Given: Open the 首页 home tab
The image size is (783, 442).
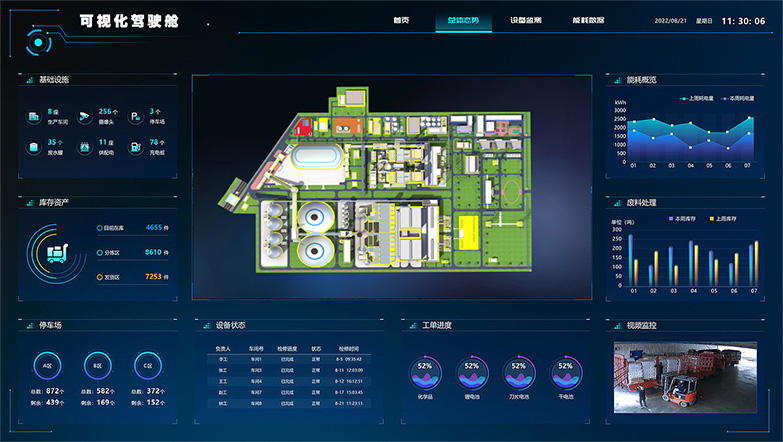Looking at the screenshot, I should (403, 20).
